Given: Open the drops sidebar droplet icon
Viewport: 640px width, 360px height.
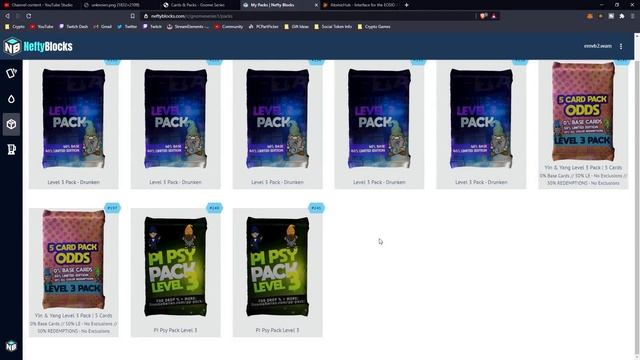Looking at the screenshot, I should 11,99.
